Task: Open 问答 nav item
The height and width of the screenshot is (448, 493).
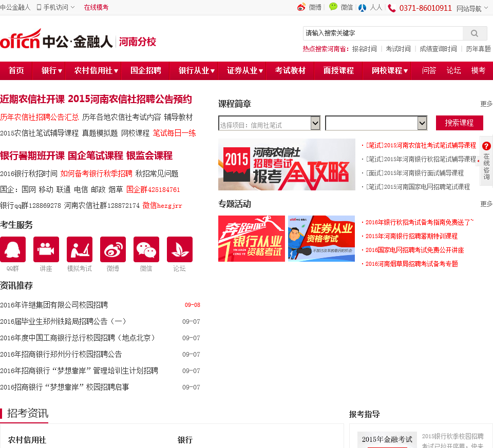Action: pos(429,71)
